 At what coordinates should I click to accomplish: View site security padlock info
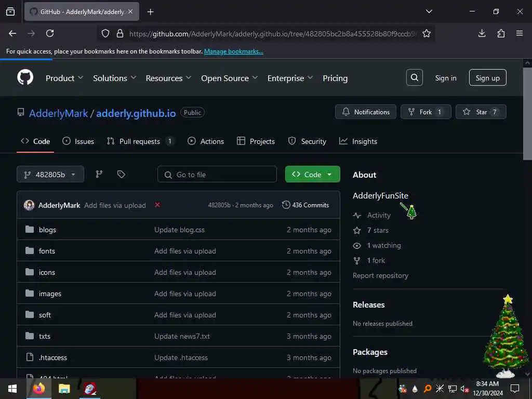click(120, 33)
